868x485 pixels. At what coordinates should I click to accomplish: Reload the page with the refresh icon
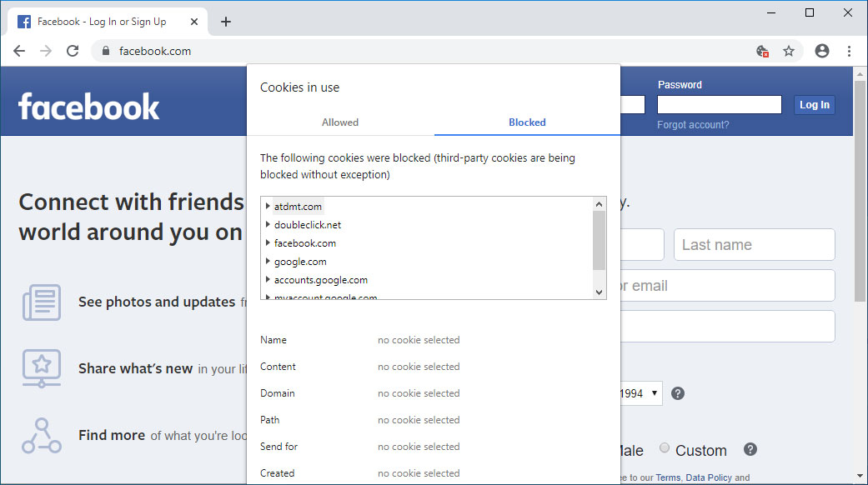click(x=73, y=51)
